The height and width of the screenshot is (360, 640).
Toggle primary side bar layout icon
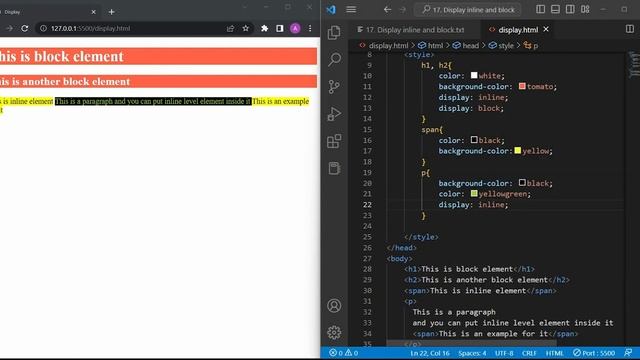(x=540, y=9)
